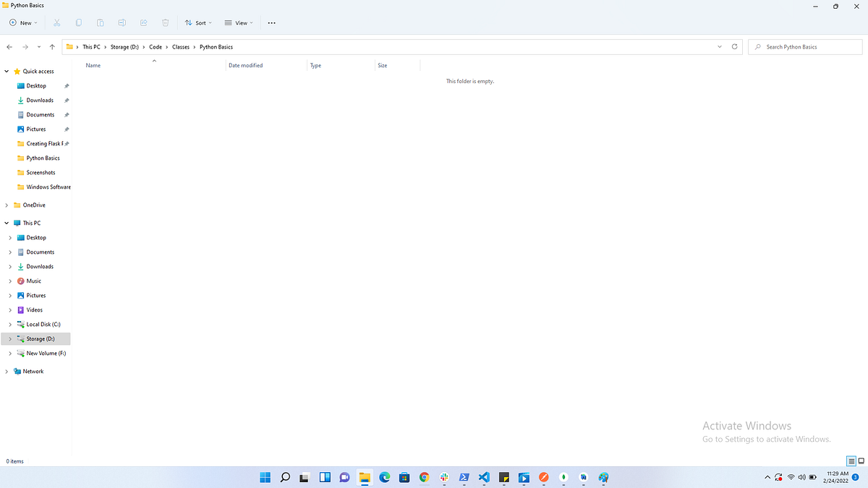868x488 pixels.
Task: Open the View dropdown
Action: point(238,22)
